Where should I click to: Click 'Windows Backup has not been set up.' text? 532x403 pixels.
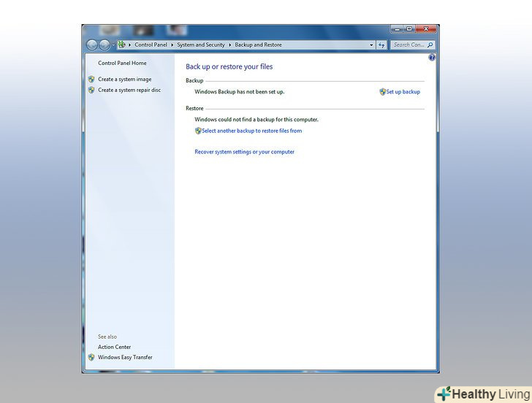[x=240, y=92]
